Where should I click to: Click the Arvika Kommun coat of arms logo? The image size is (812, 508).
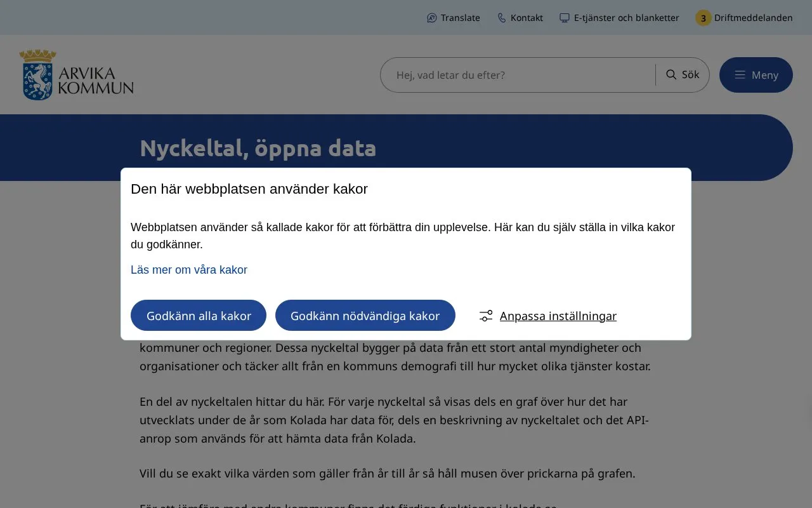[x=38, y=75]
